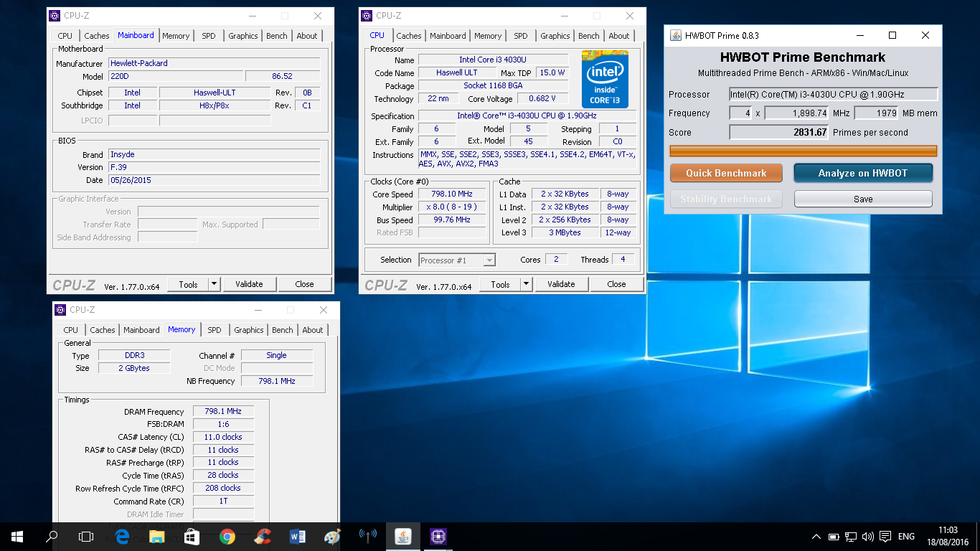Click the Multiplier value x 8.0 ( 8 - 19 )
This screenshot has width=980, height=551.
coord(453,207)
